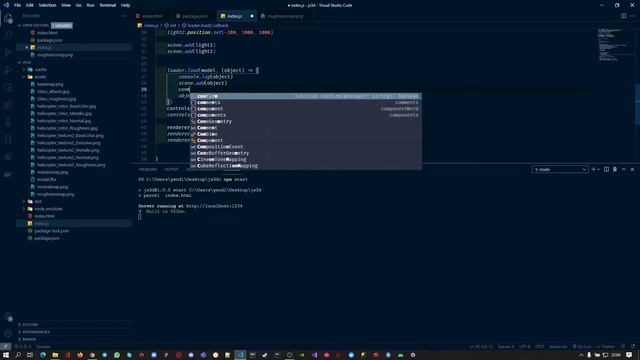Image resolution: width=640 pixels, height=360 pixels.
Task: Click the notifications bell in status bar
Action: (x=633, y=347)
